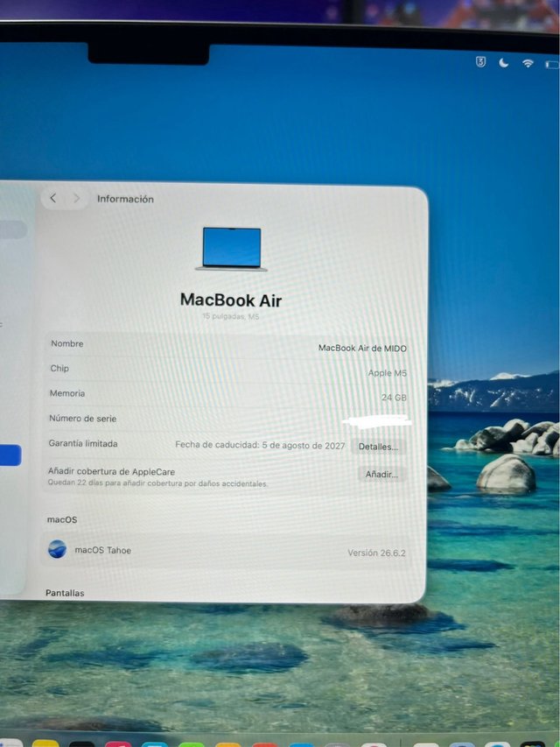Click the 'Pantallas' section heading
The image size is (560, 747).
(x=65, y=593)
